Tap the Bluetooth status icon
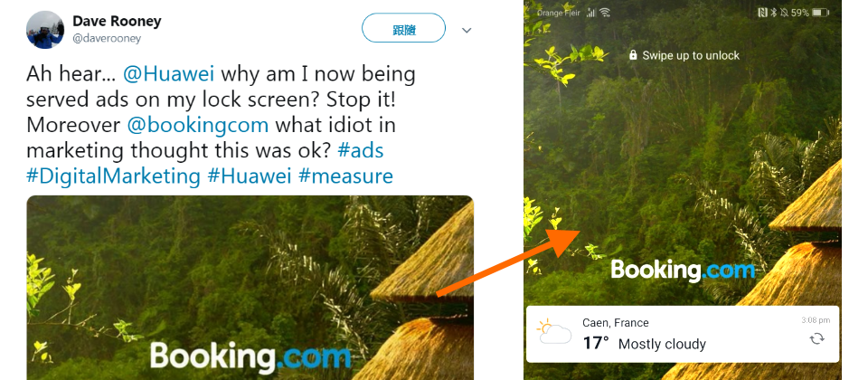 pos(774,12)
